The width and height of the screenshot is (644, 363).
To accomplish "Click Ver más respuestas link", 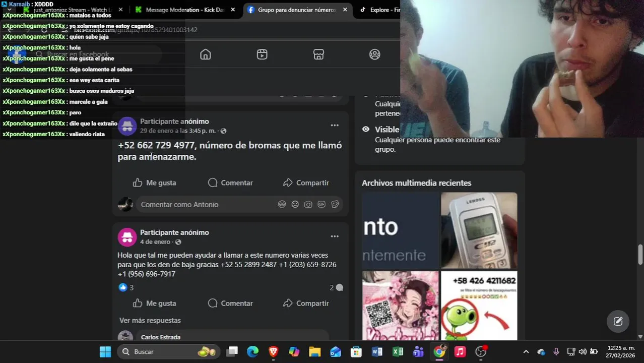I will click(x=150, y=320).
